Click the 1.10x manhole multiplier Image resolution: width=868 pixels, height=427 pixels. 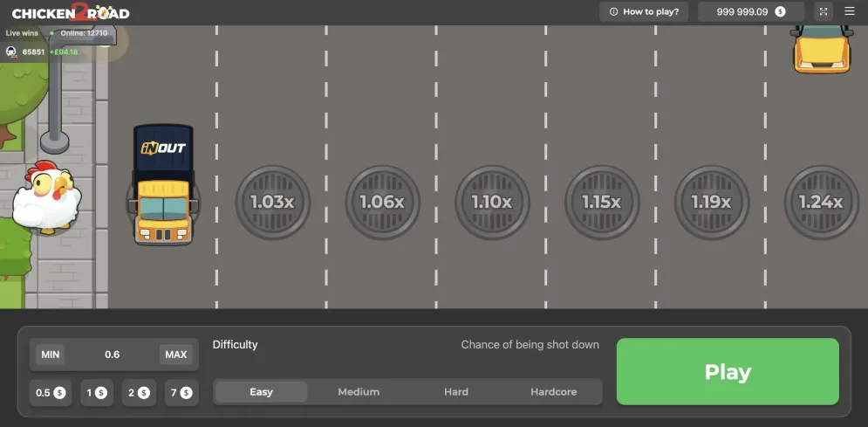492,202
